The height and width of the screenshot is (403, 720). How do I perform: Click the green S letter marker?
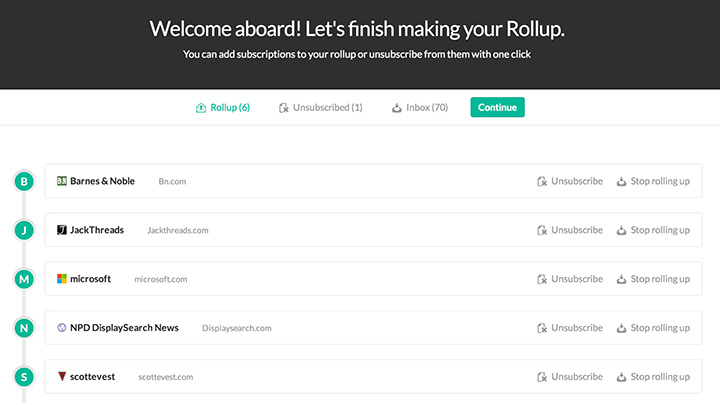pyautogui.click(x=25, y=377)
